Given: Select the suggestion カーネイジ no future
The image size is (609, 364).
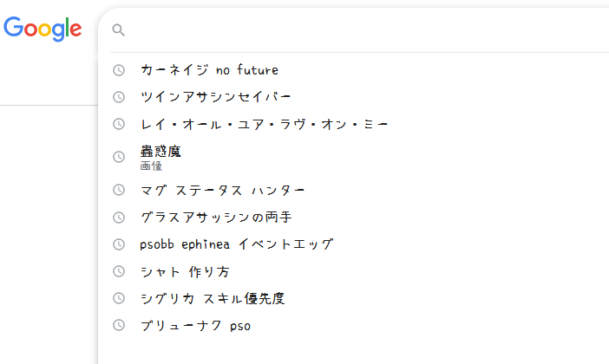Looking at the screenshot, I should click(x=209, y=70).
